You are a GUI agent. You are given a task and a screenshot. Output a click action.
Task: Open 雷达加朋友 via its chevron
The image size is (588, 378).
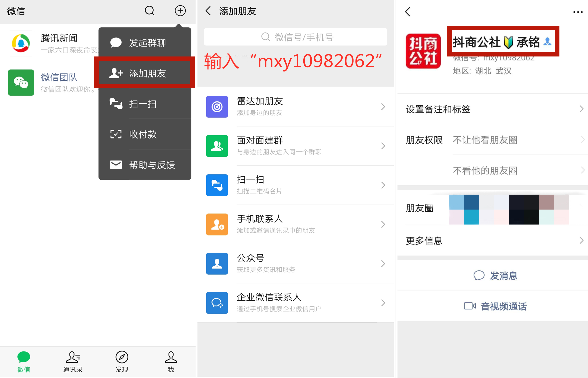(x=383, y=107)
